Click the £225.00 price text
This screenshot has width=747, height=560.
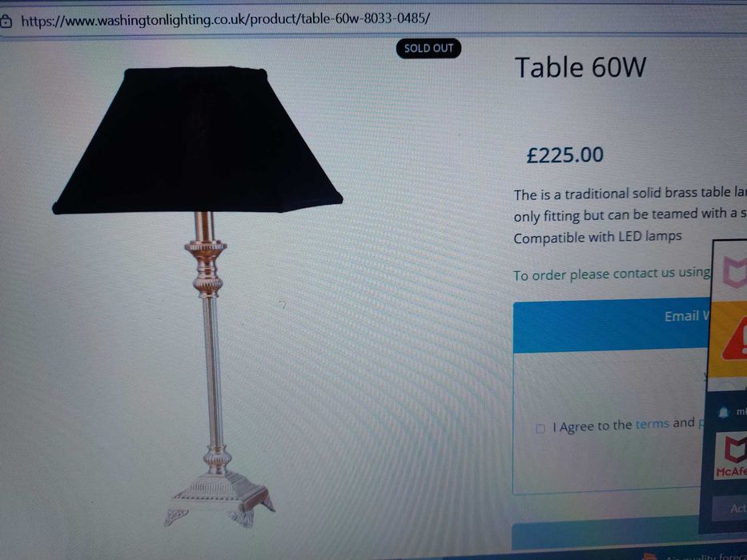coord(564,154)
